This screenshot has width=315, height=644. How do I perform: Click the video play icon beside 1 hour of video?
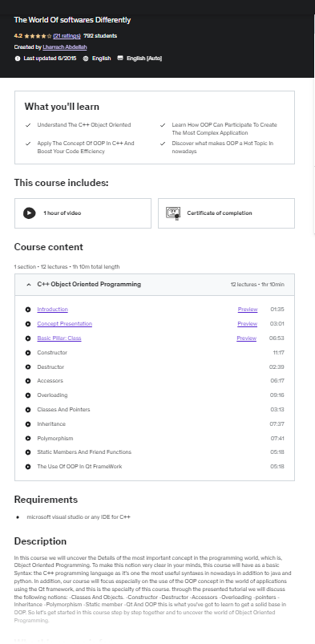click(x=29, y=213)
